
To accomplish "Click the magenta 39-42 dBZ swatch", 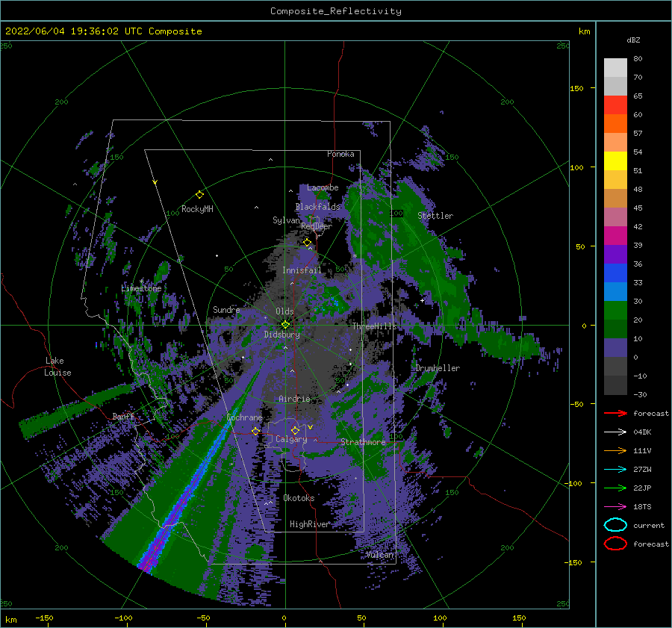I will [x=615, y=235].
